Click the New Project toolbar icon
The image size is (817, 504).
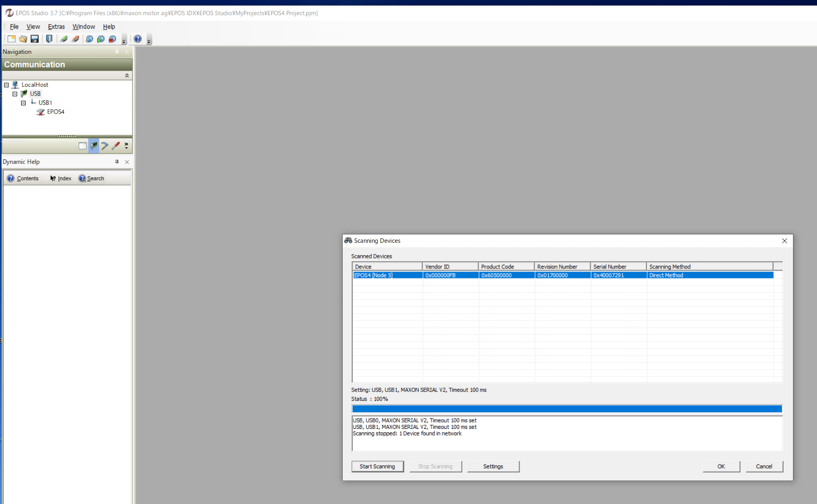pos(11,39)
